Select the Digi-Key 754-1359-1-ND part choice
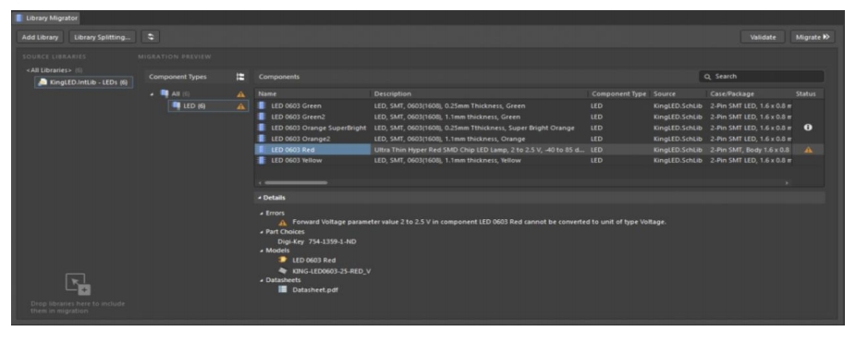 (317, 241)
